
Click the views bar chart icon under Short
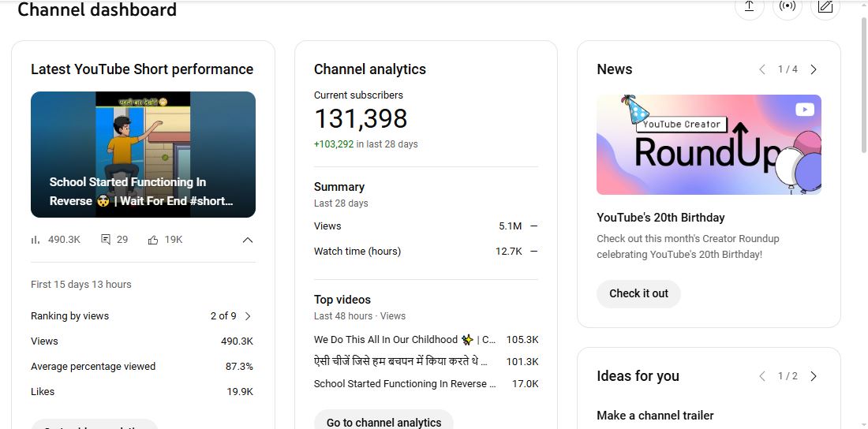[36, 240]
